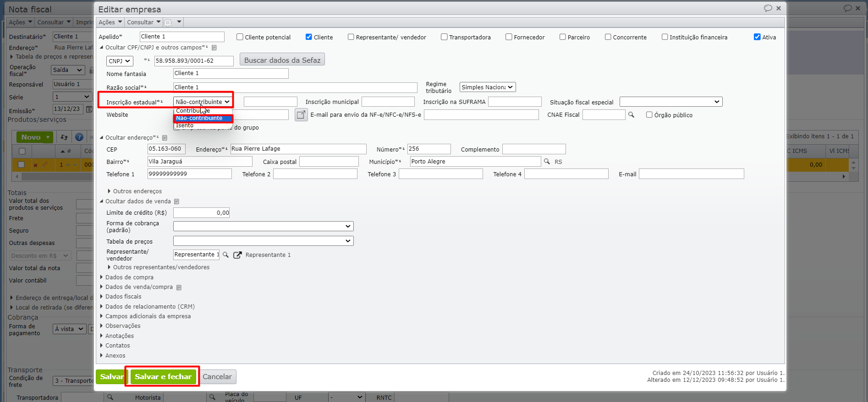Screen dimensions: 868x402
Task: Click note icon beside Ocultar dados de venda
Action: coord(176,201)
